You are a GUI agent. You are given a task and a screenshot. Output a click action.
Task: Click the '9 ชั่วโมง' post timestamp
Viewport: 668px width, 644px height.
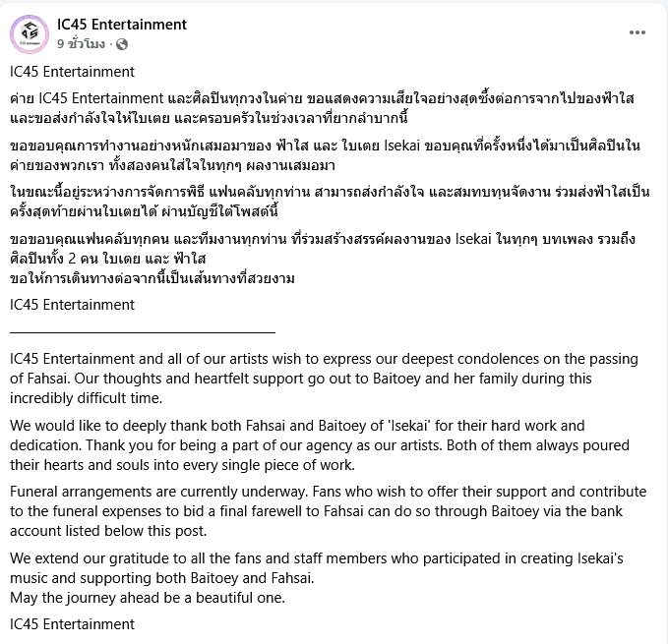click(81, 44)
